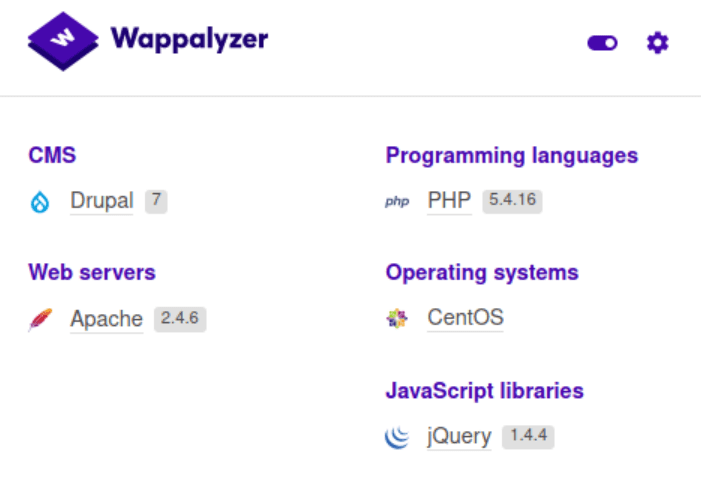Viewport: 701px width, 488px height.
Task: Open the CMS category heading
Action: [x=52, y=155]
